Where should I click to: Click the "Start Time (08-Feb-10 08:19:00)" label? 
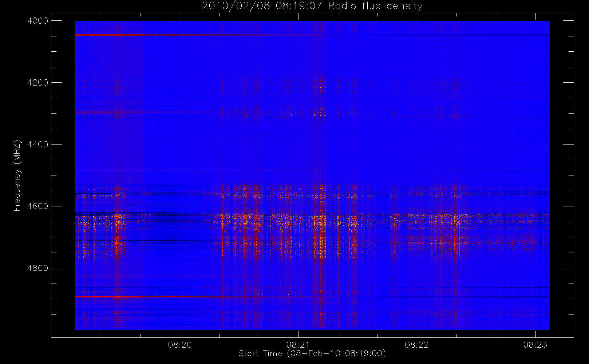(x=312, y=353)
